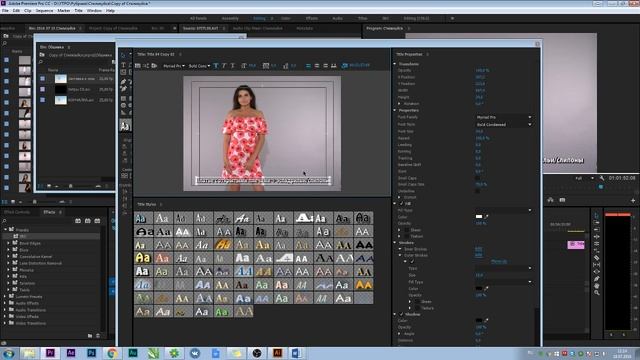
Task: Expand the Audio Transitions folder
Action: click(5, 310)
